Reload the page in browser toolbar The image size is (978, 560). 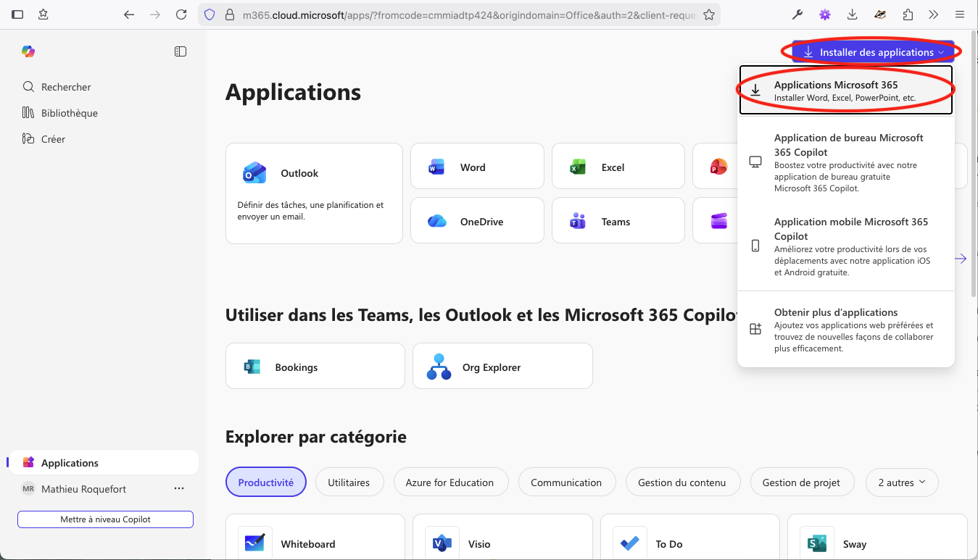(x=181, y=14)
